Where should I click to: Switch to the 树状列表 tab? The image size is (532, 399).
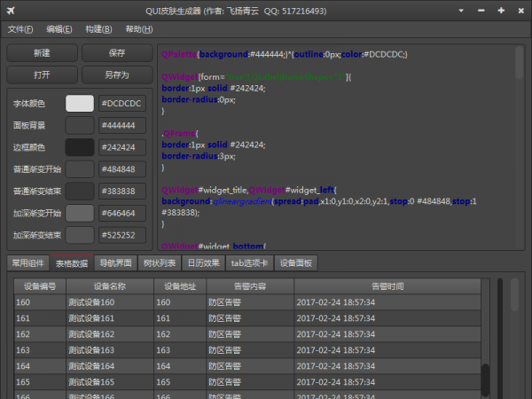pos(160,263)
